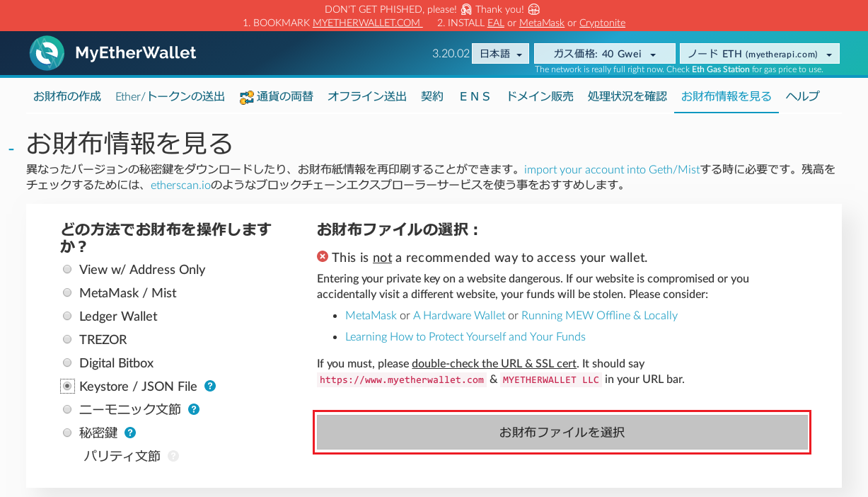Open Eth Gas Station link
This screenshot has width=868, height=497.
[x=721, y=69]
